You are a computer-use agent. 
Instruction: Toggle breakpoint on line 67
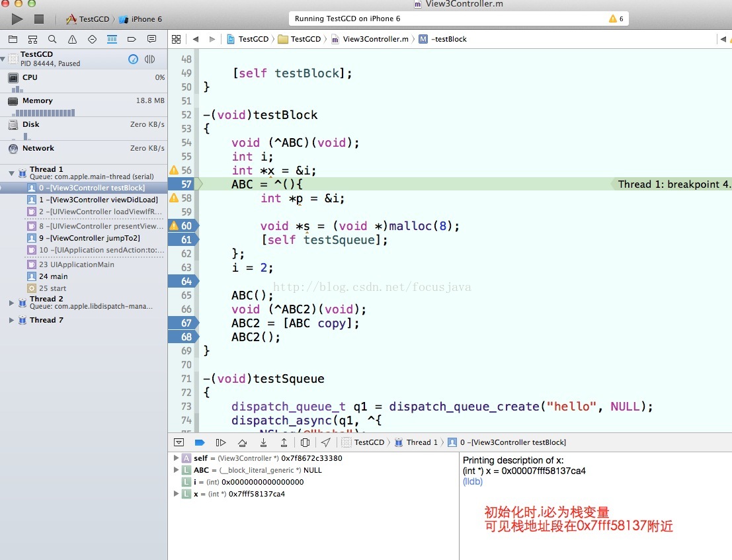(184, 323)
